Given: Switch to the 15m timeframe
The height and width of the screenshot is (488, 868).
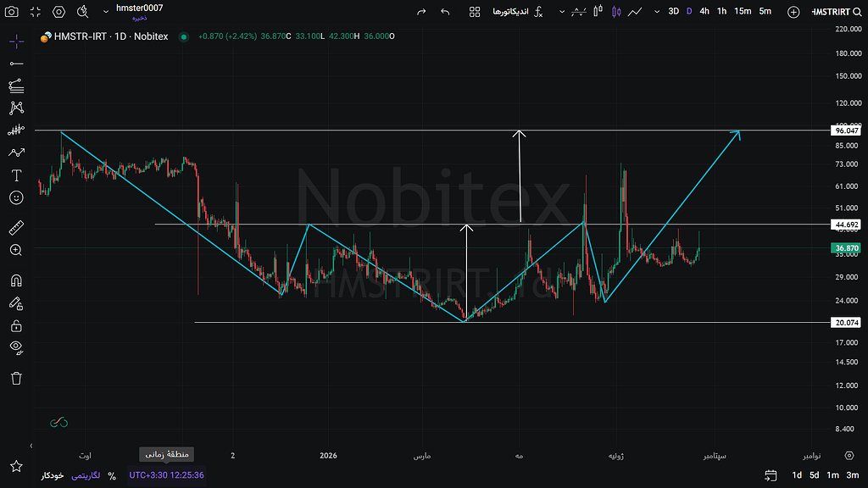Looking at the screenshot, I should click(743, 12).
